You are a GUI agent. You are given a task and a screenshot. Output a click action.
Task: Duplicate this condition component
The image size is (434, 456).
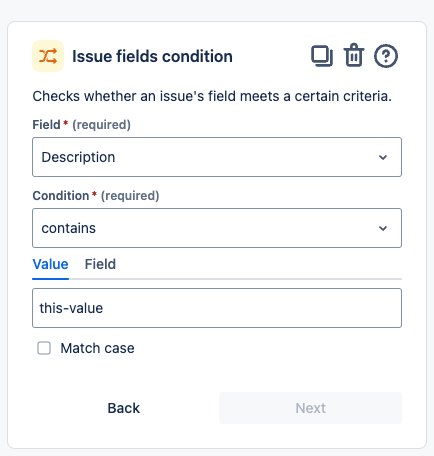click(x=322, y=56)
